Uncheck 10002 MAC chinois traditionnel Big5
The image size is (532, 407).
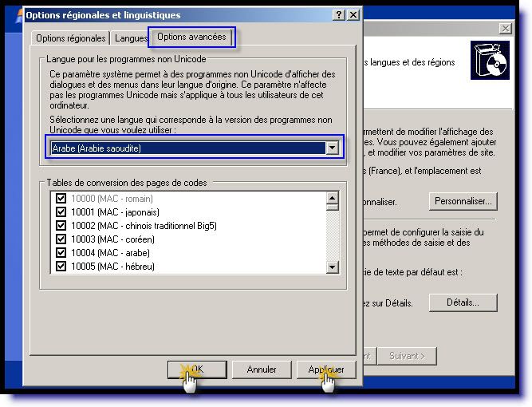(61, 226)
